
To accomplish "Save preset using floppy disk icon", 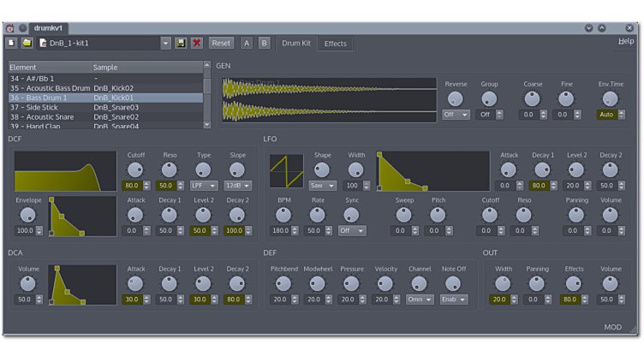I will coord(181,43).
